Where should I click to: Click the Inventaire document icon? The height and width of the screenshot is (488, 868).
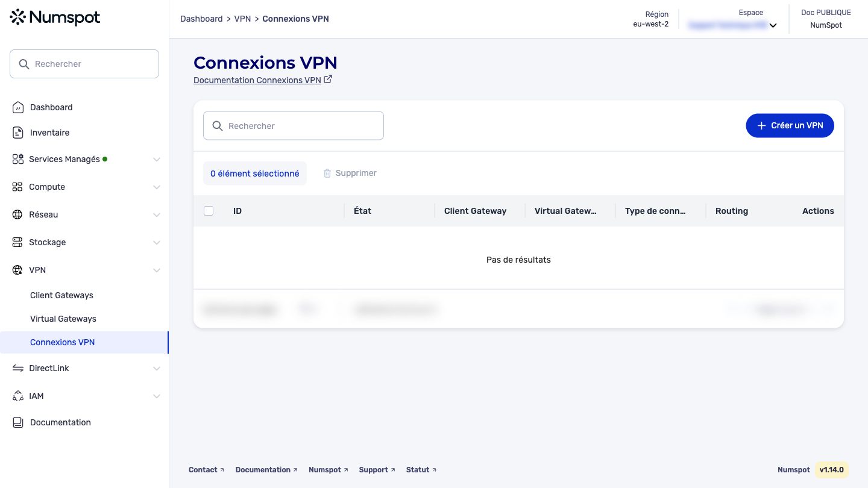[18, 133]
